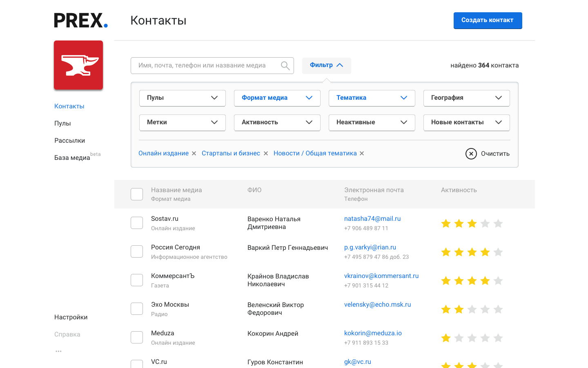Open the Активность filter dropdown
The height and width of the screenshot is (368, 588).
point(277,123)
